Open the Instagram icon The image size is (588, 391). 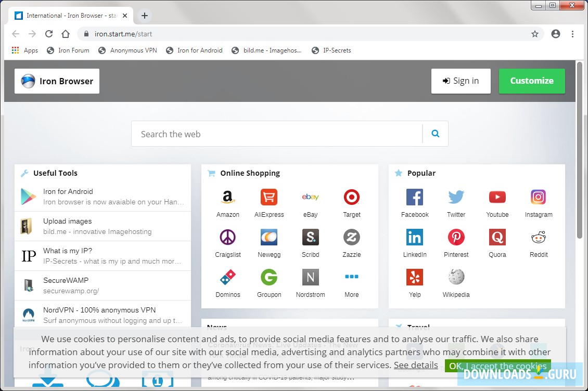pos(538,197)
